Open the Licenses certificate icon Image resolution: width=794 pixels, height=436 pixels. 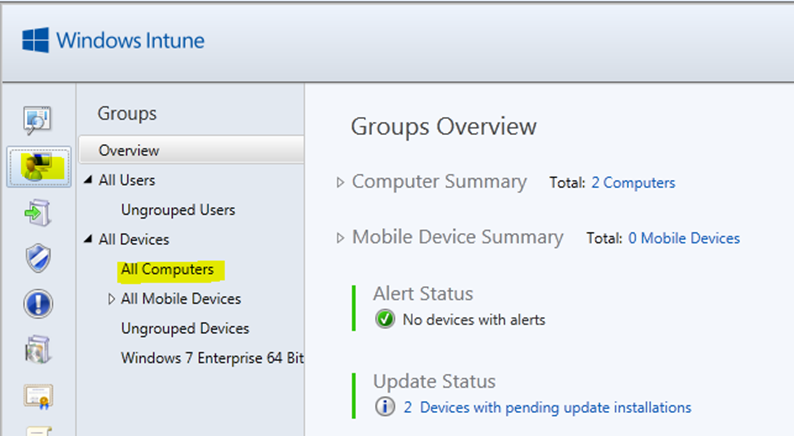38,396
